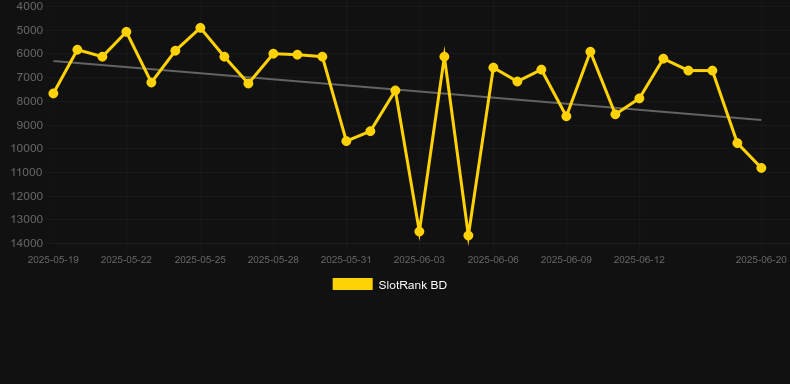Click the y-axis label 12000
This screenshot has height=384, width=790.
pyautogui.click(x=27, y=196)
